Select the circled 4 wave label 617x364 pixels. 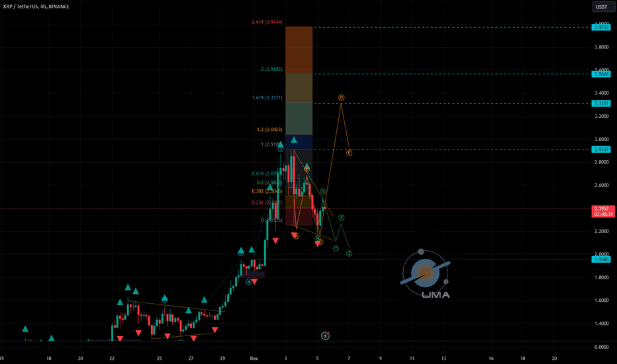[x=249, y=282]
